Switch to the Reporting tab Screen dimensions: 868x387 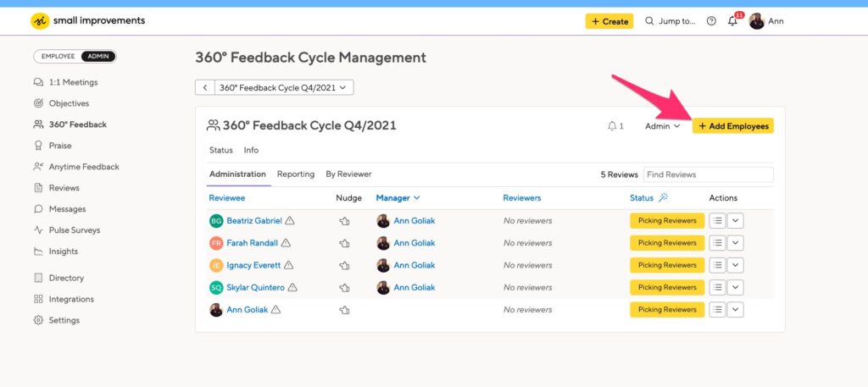point(296,174)
